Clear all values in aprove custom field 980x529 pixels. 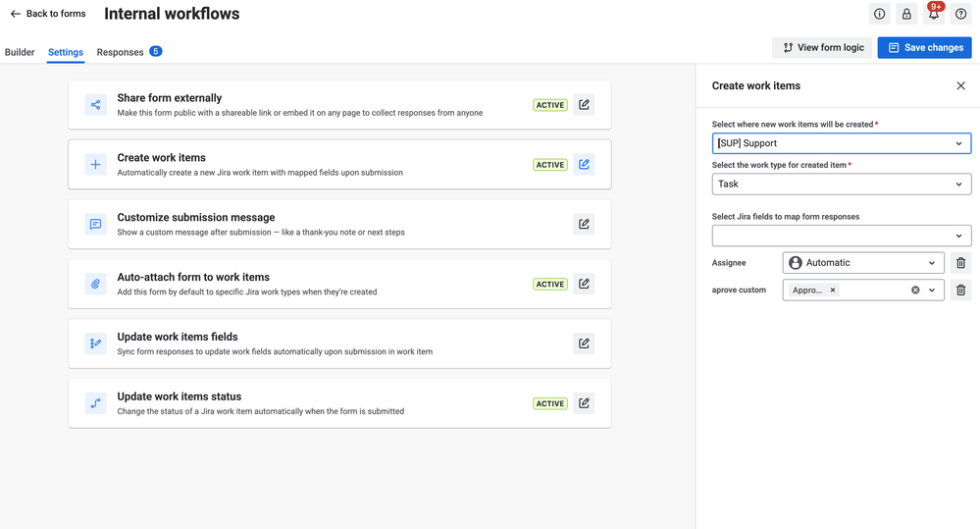click(x=915, y=291)
